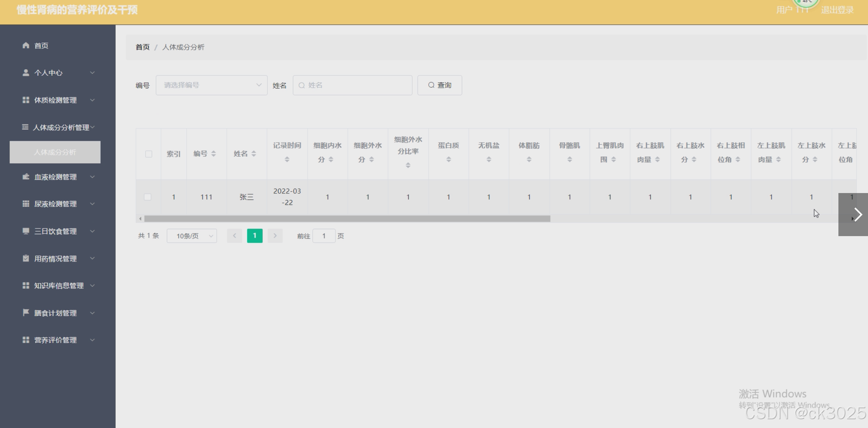Click the home icon in sidebar
Image resolution: width=868 pixels, height=428 pixels.
point(26,45)
